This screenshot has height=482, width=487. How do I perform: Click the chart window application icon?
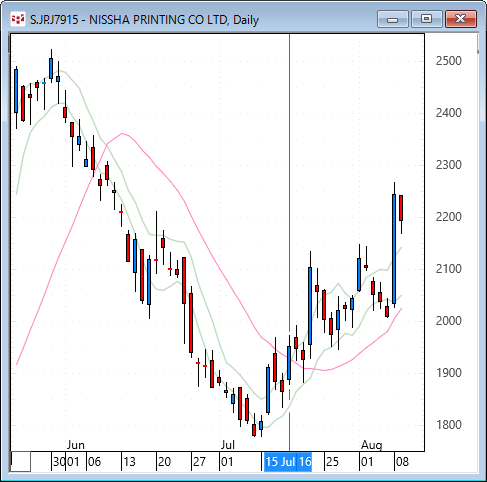click(17, 19)
